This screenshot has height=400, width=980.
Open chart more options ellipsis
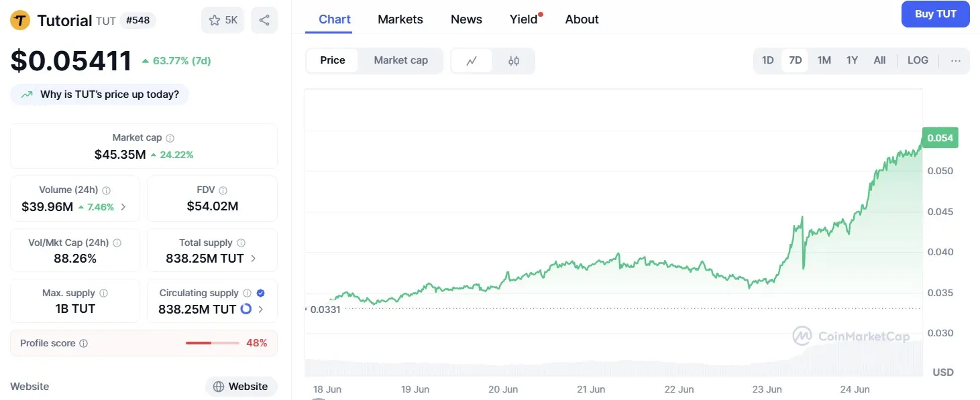[x=956, y=60]
